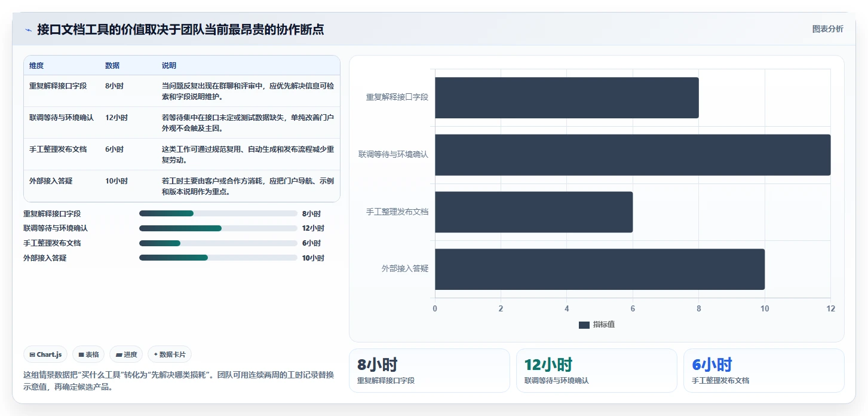This screenshot has height=416, width=868.
Task: Open the 6小时 data card
Action: pos(764,371)
